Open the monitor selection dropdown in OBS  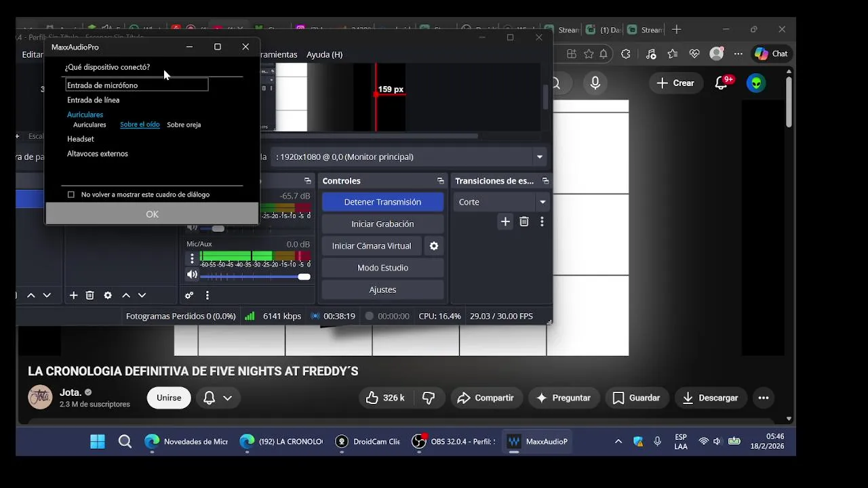click(x=409, y=157)
